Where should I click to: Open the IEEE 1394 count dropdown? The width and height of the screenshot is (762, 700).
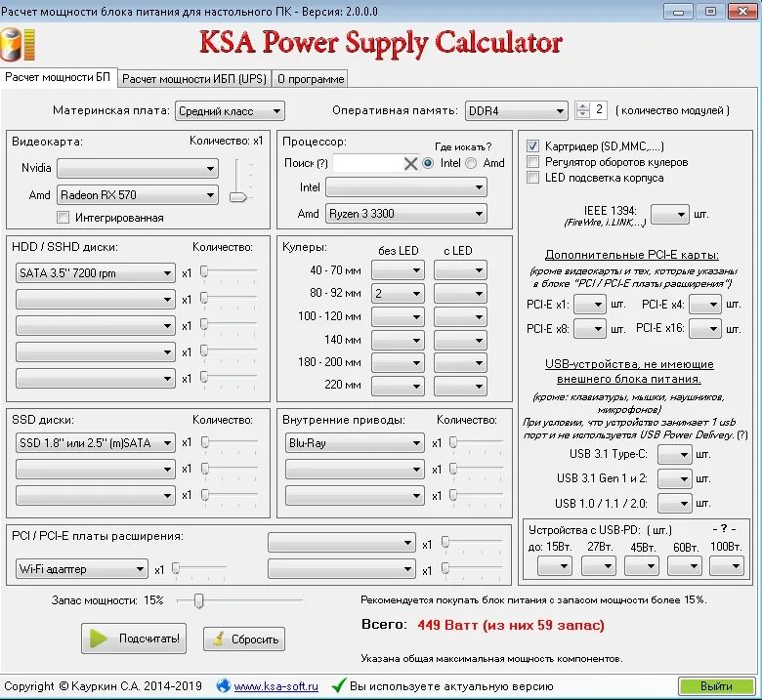(x=669, y=214)
